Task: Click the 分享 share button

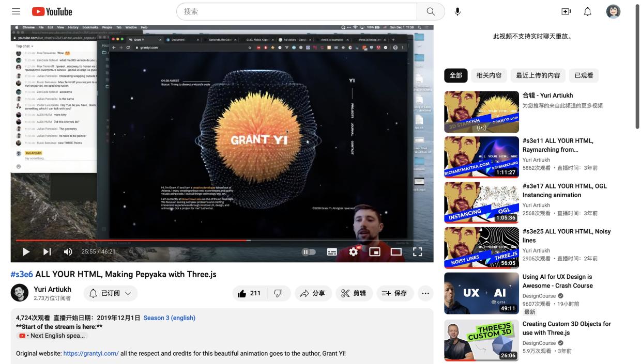Action: pos(313,293)
